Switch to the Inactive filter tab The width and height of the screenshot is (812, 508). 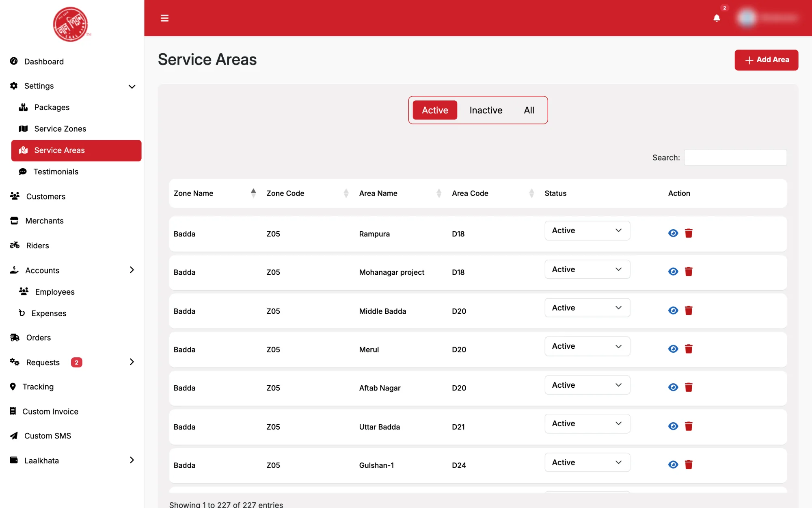pos(486,110)
